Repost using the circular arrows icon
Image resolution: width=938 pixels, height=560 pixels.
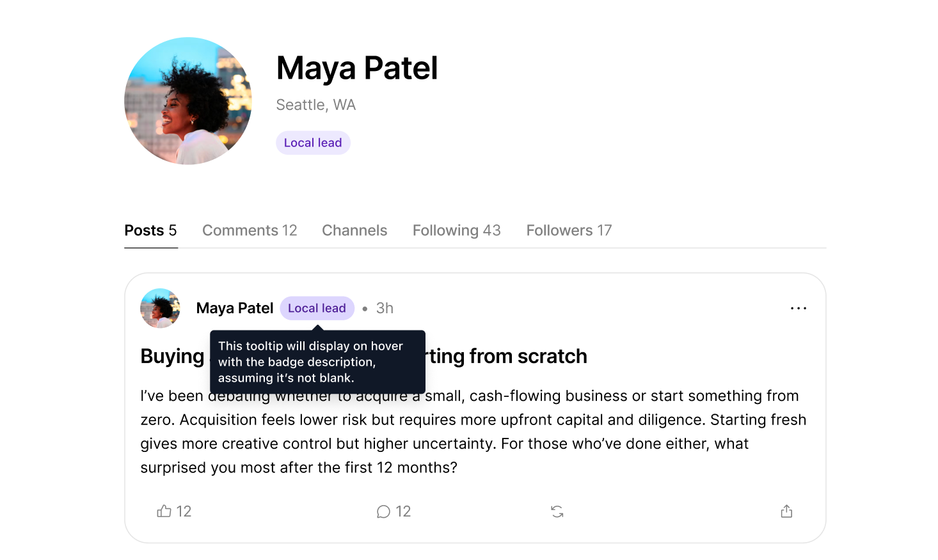click(x=557, y=511)
